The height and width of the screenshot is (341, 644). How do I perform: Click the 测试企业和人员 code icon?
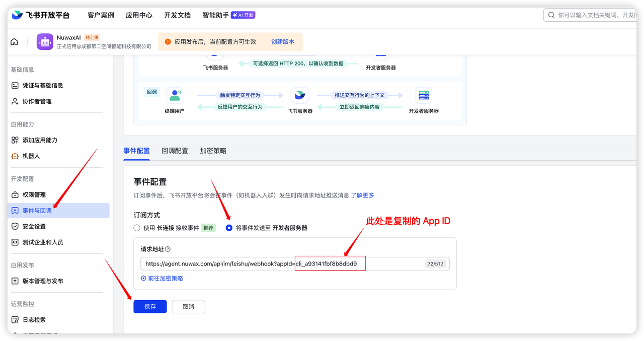(x=15, y=242)
